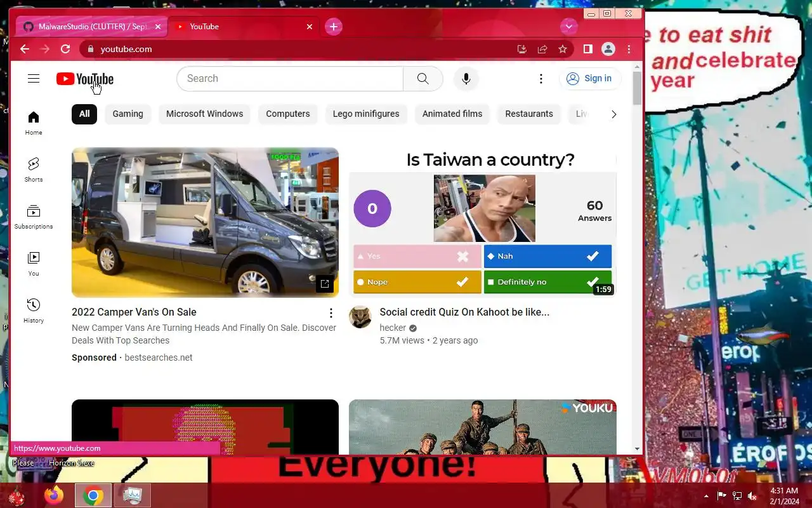
Task: Show hidden system tray icons
Action: pos(707,496)
